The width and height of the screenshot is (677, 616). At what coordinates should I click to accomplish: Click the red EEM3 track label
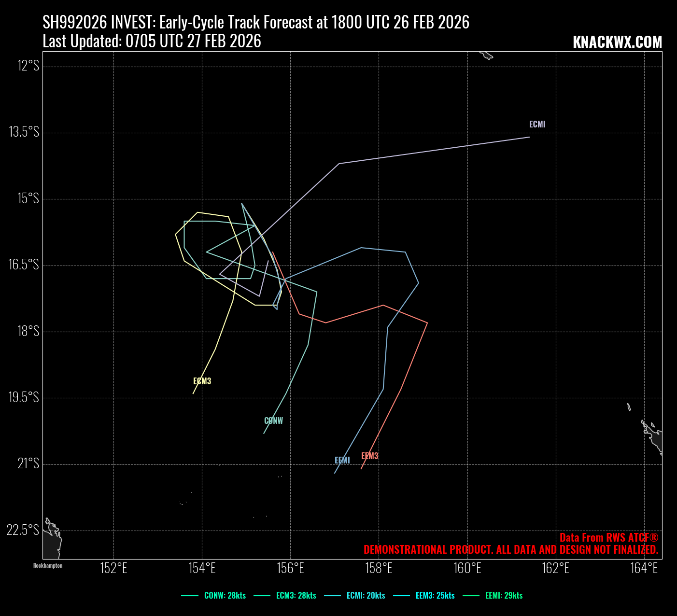(369, 456)
